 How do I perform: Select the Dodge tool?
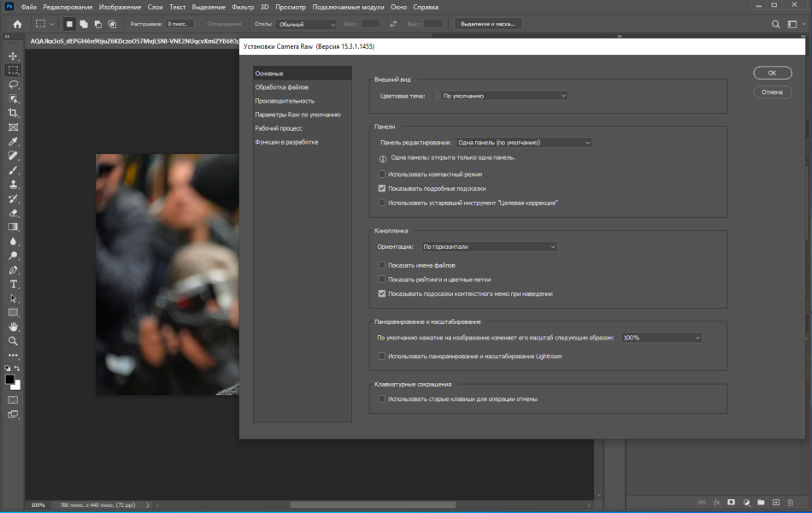tap(14, 256)
